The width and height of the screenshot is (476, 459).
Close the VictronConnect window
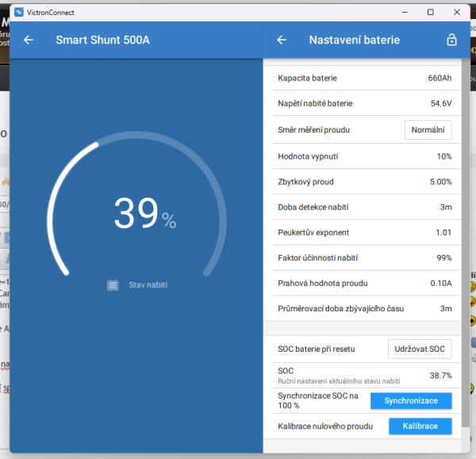pyautogui.click(x=457, y=13)
